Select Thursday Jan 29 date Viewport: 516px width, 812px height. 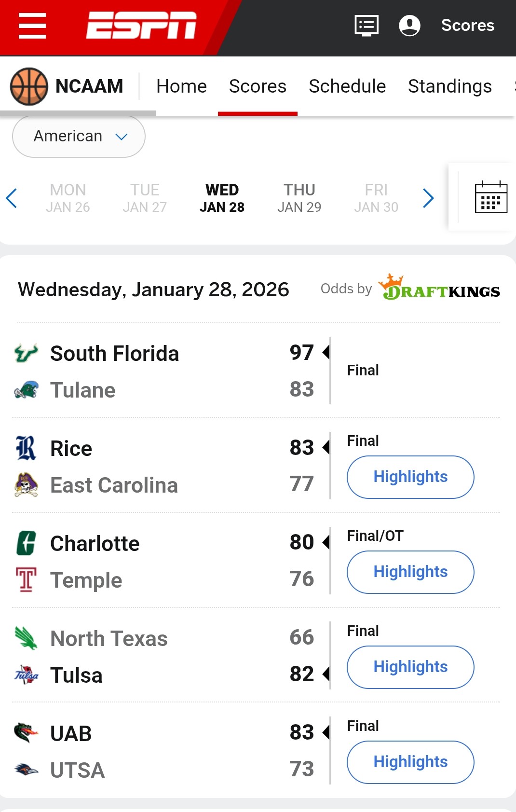click(x=299, y=198)
